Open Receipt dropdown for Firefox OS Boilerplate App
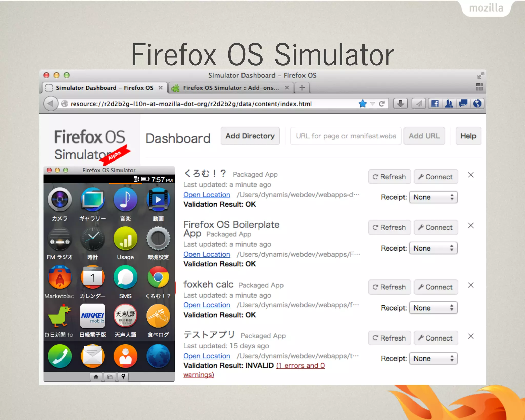This screenshot has height=420, width=525. tap(433, 248)
